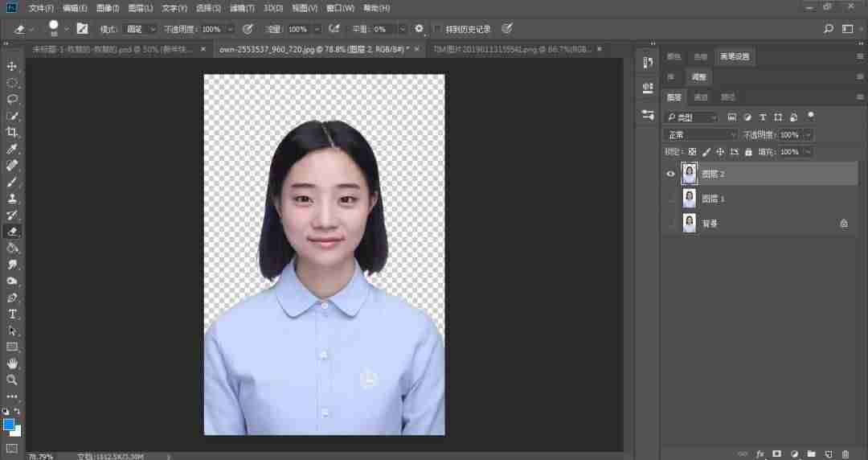Open layer filter type dropdown
868x460 pixels.
pos(691,117)
